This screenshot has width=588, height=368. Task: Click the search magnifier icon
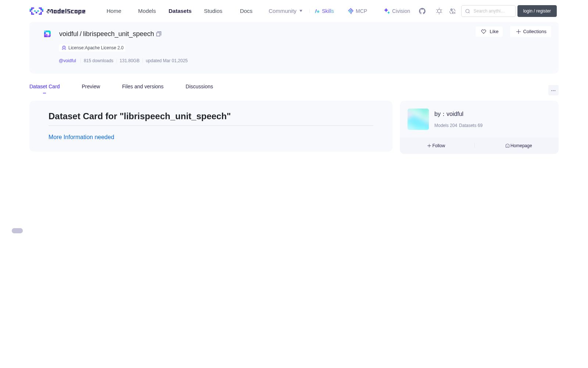(x=467, y=11)
